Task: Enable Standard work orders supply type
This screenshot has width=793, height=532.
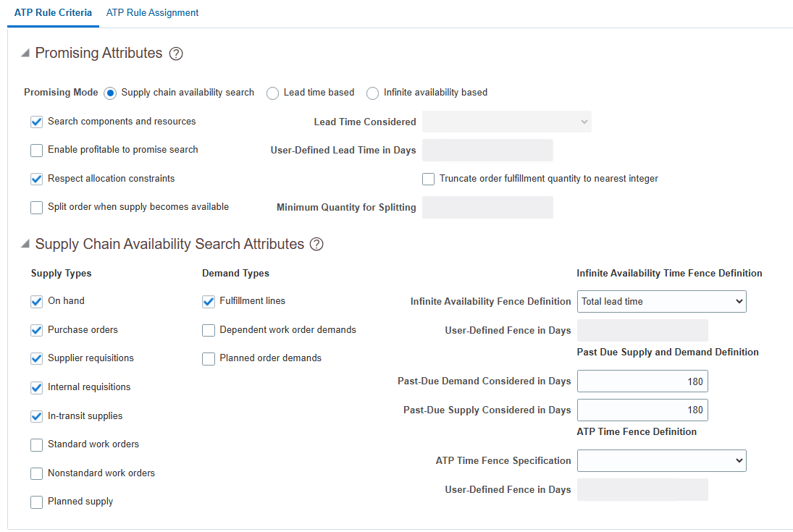Action: [37, 445]
